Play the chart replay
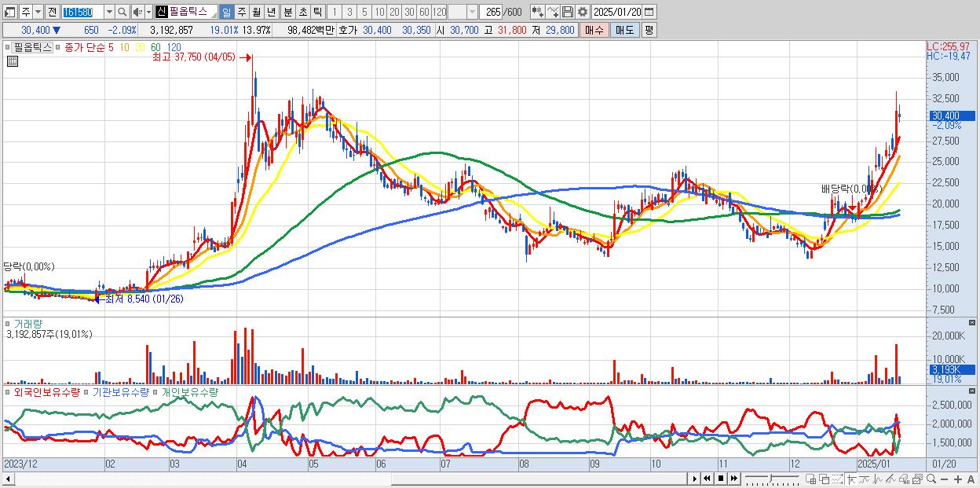 point(695,479)
